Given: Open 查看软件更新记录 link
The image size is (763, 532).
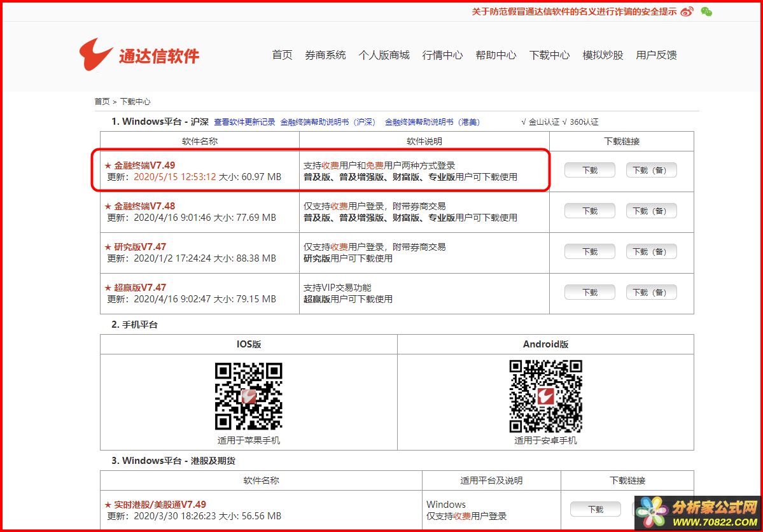Looking at the screenshot, I should click(x=245, y=122).
